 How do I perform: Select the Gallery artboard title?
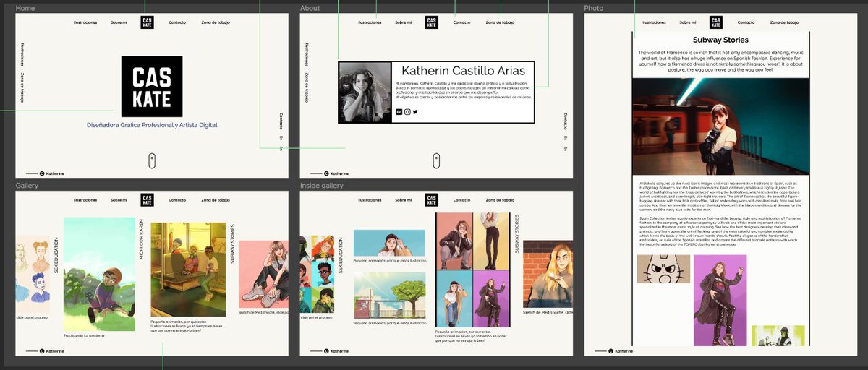tap(27, 186)
